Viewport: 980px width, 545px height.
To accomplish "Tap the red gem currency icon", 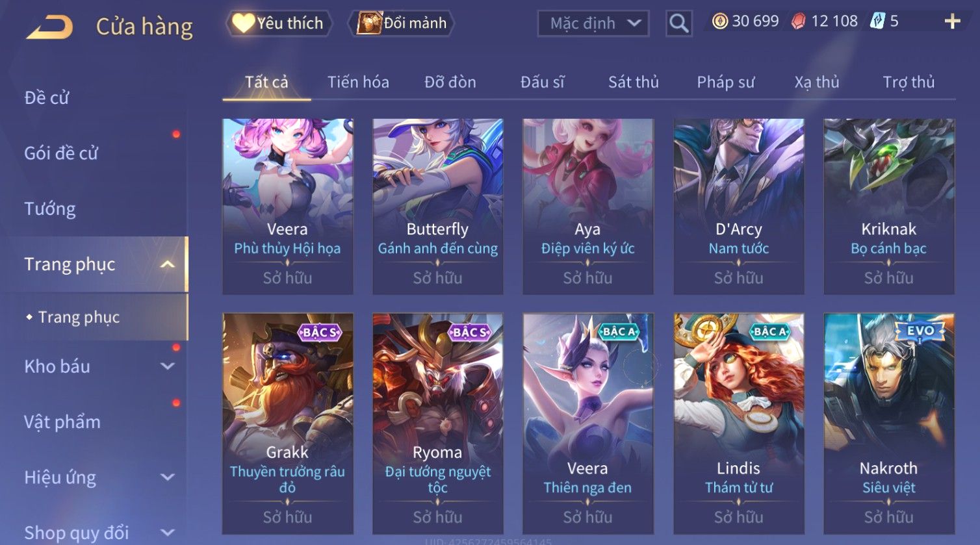I will (x=798, y=21).
